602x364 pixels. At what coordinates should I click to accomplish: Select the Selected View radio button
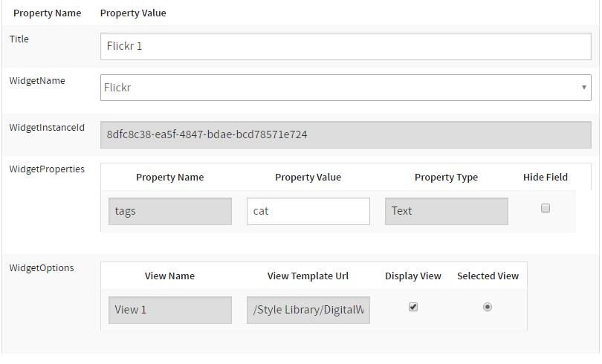(488, 308)
